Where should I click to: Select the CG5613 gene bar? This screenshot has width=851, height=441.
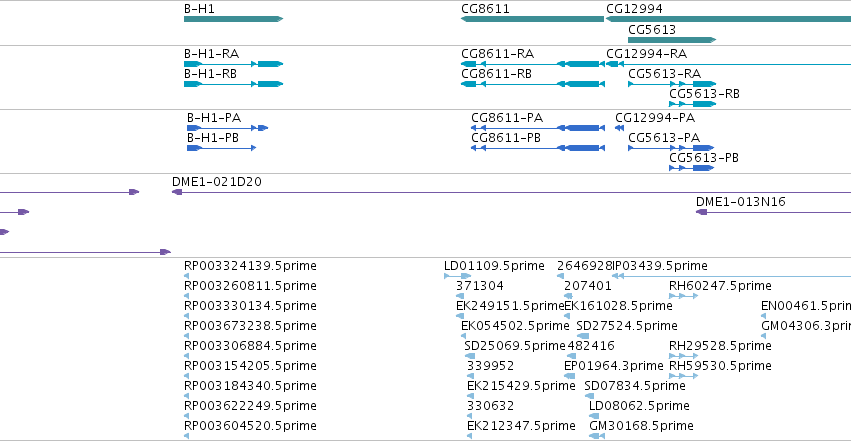pyautogui.click(x=672, y=40)
